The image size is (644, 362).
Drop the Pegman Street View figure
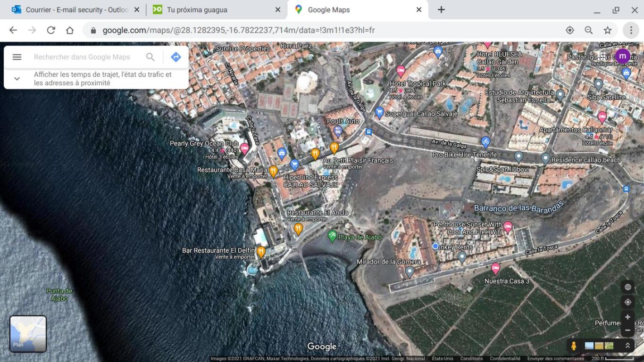pyautogui.click(x=574, y=346)
